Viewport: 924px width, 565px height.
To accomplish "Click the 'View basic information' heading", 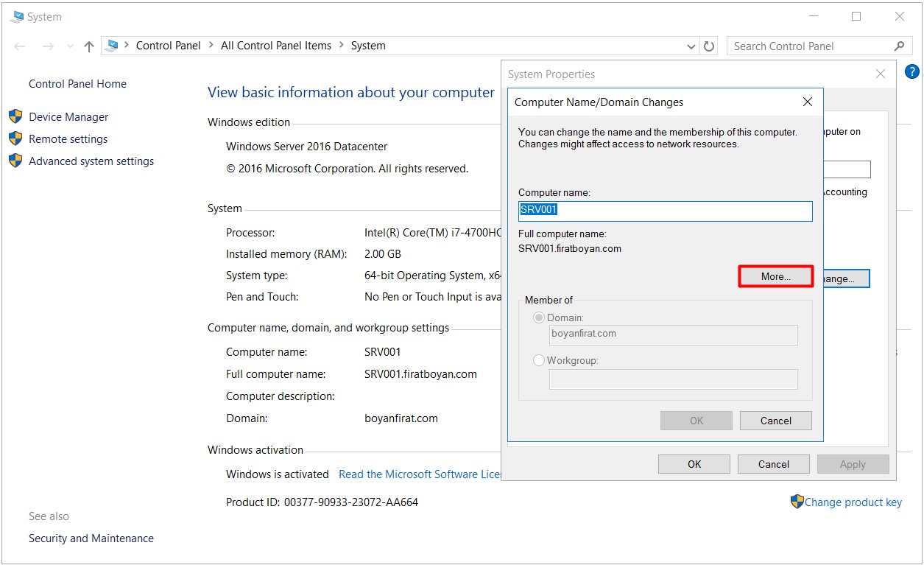I will tap(351, 93).
